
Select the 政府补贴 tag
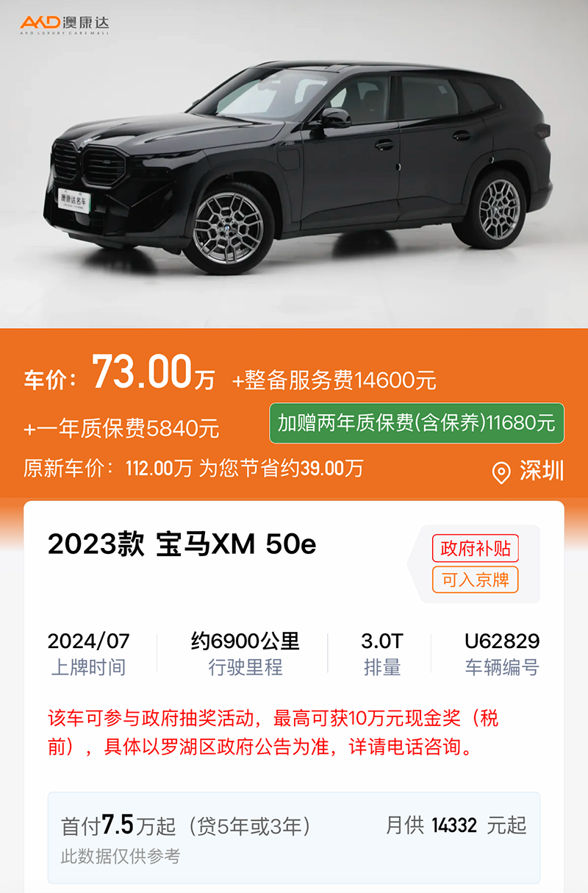(476, 548)
